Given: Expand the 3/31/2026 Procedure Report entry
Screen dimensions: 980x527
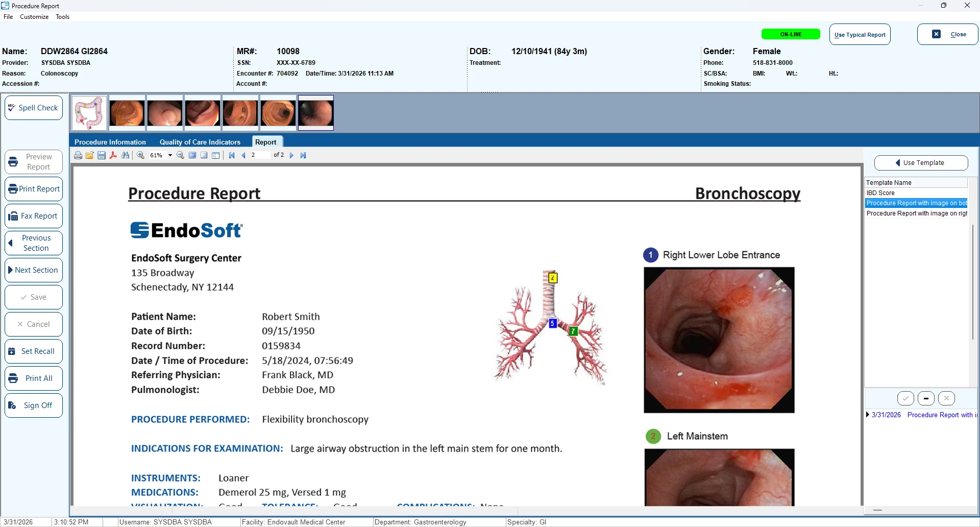Looking at the screenshot, I should (868, 415).
